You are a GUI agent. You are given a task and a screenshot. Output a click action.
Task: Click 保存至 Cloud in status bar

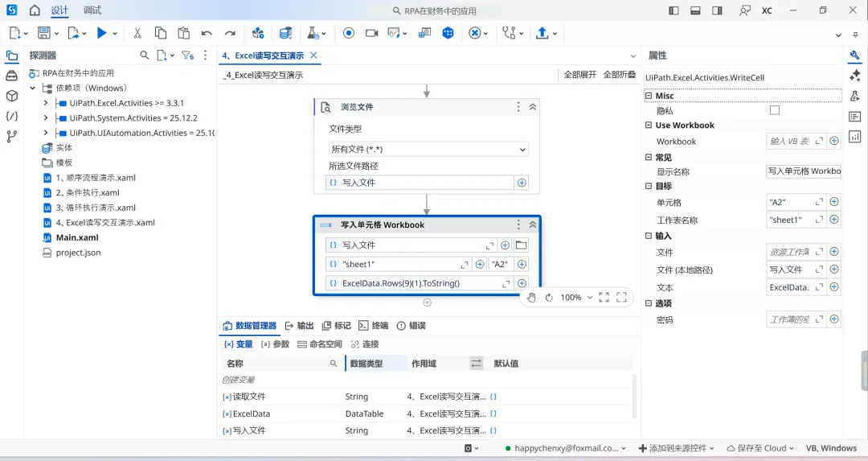coord(760,448)
